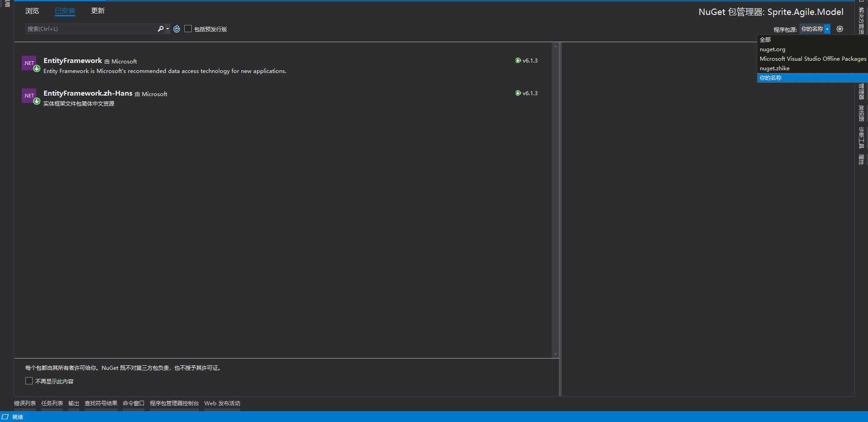Click the EntityFramework installed version arrow icon

(x=518, y=60)
